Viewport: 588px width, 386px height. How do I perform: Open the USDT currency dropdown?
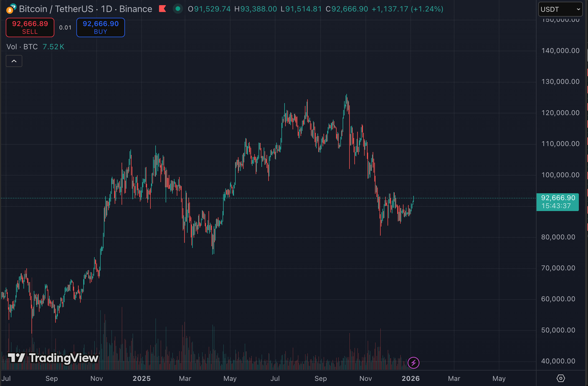pyautogui.click(x=560, y=9)
